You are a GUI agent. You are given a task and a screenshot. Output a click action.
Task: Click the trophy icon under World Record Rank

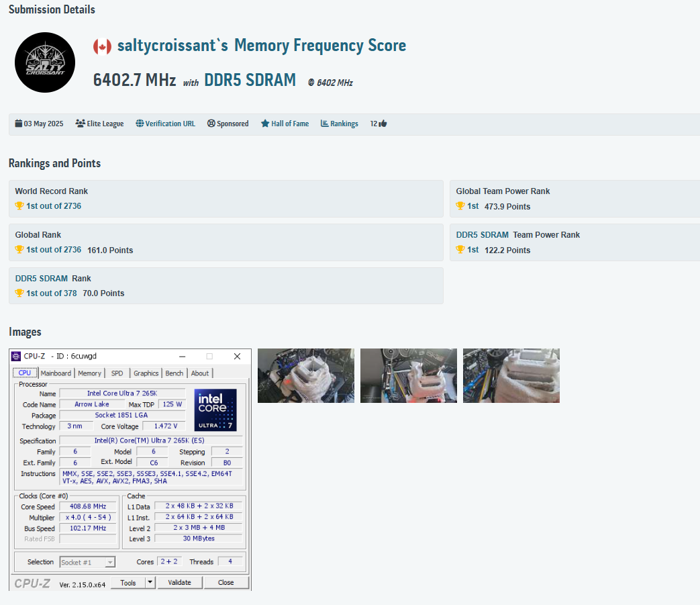(19, 205)
